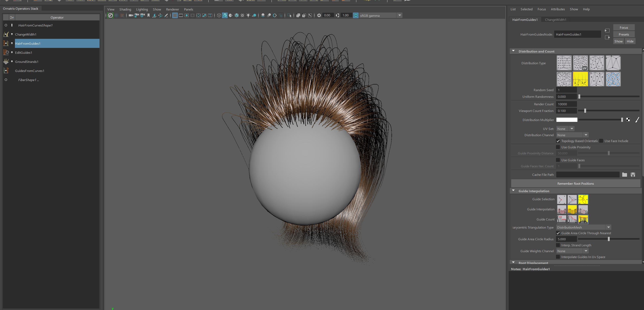
Task: Toggle the viewport grid icon
Action: point(175,16)
